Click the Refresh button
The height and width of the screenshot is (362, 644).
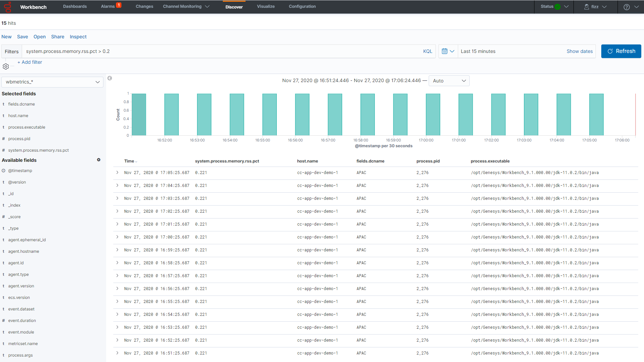click(621, 51)
